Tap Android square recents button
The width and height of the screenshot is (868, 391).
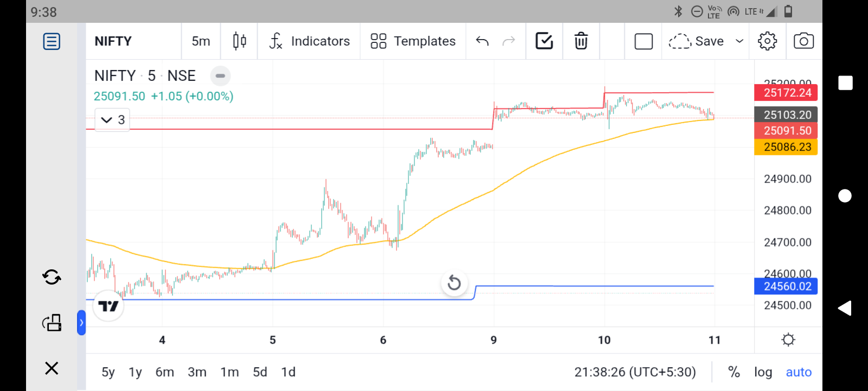coord(845,83)
